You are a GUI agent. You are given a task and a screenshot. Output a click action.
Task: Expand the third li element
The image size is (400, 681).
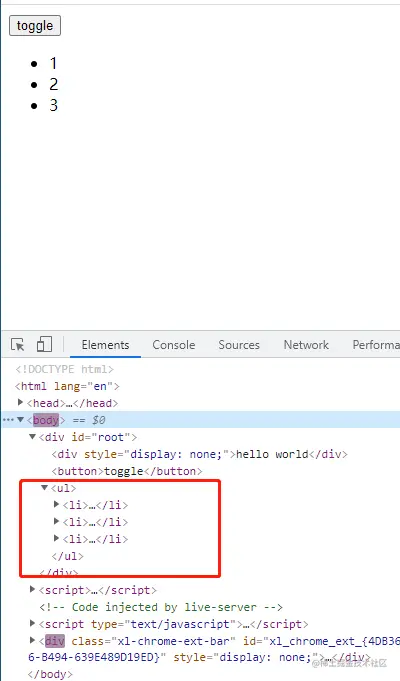click(56, 538)
